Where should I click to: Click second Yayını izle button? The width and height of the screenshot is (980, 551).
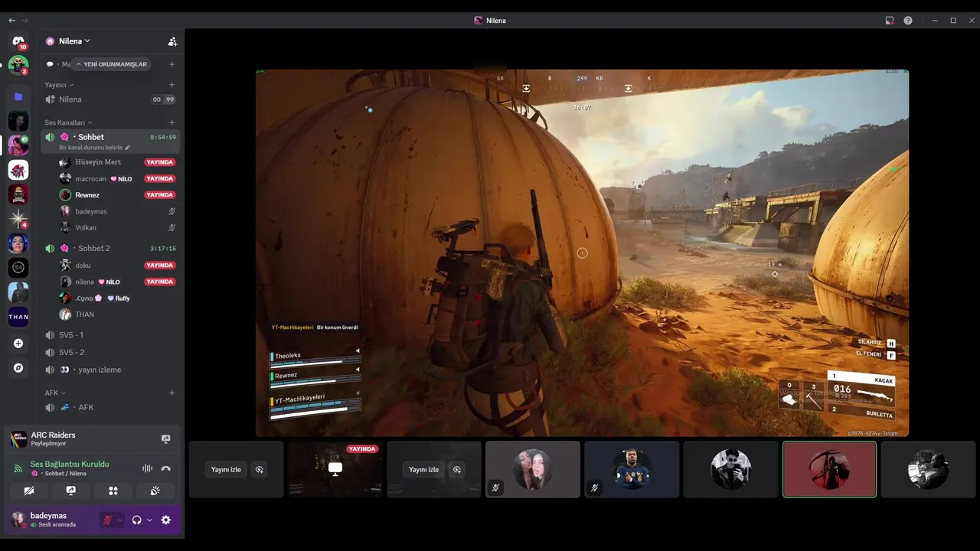point(423,470)
